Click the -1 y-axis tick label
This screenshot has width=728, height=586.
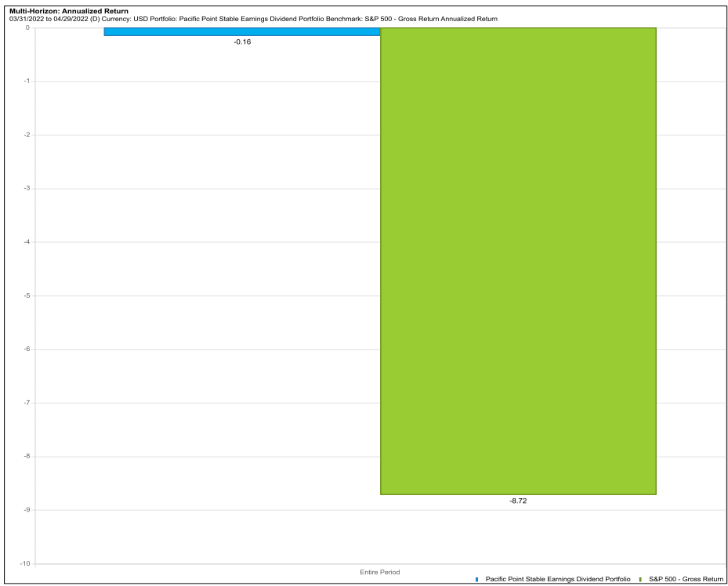coord(27,81)
